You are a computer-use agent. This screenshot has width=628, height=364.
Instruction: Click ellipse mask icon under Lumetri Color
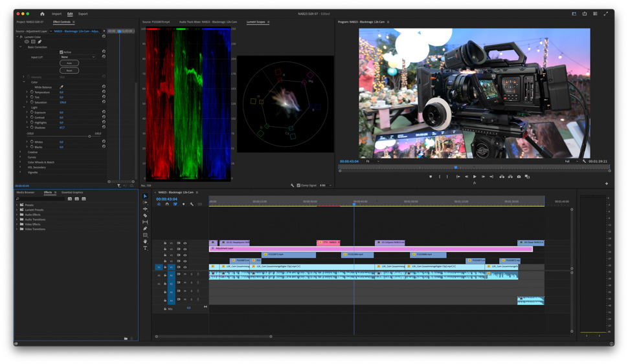coord(27,41)
